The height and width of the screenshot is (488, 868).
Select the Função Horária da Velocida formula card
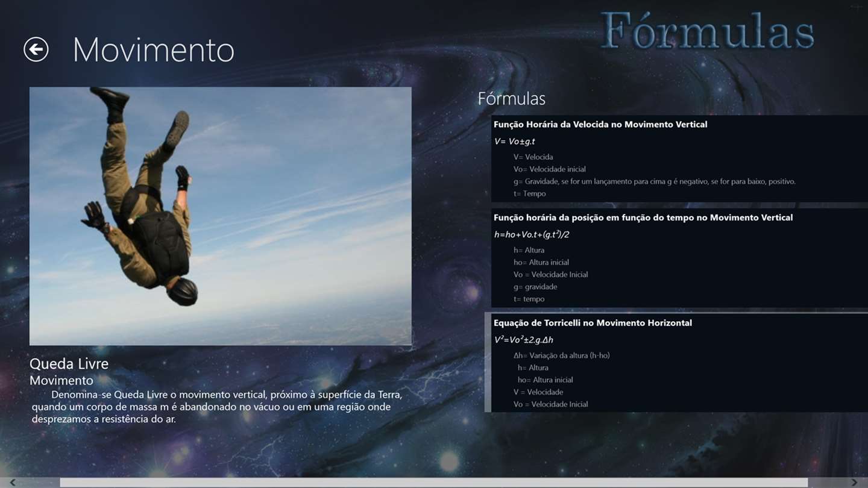tap(679, 158)
